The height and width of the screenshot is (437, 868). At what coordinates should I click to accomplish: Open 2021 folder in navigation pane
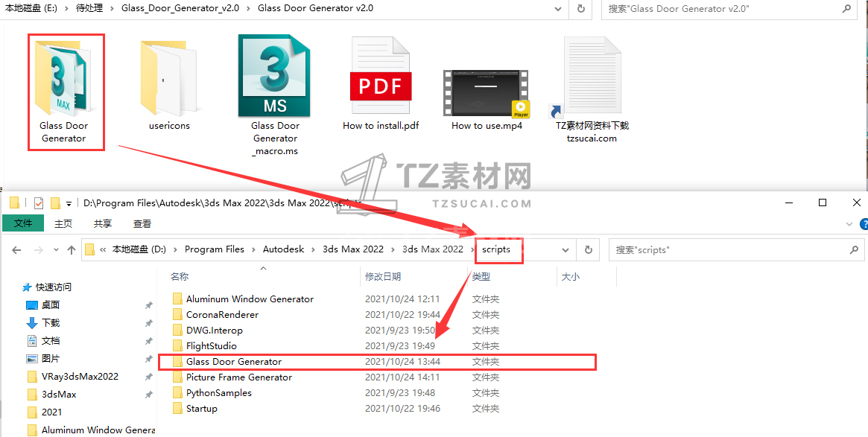[x=51, y=412]
